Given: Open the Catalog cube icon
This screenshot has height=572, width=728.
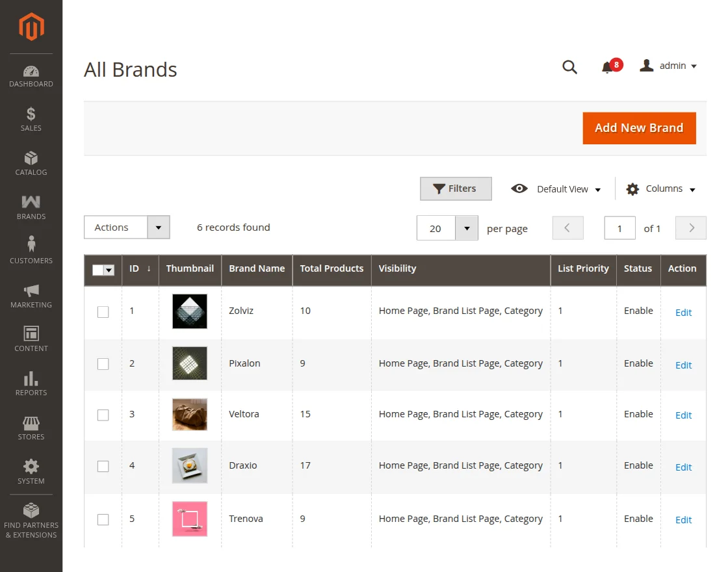Looking at the screenshot, I should tap(31, 158).
